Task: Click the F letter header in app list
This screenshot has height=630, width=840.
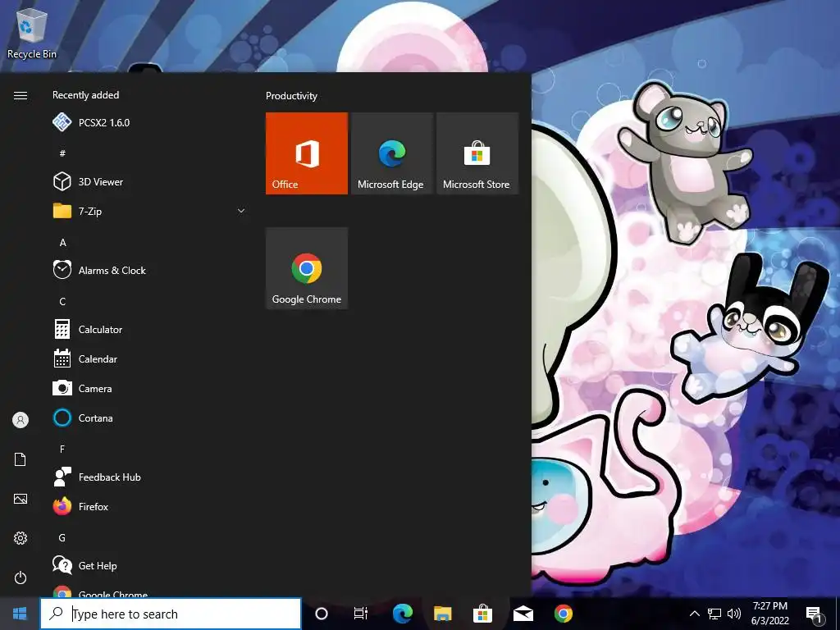Action: [x=62, y=449]
